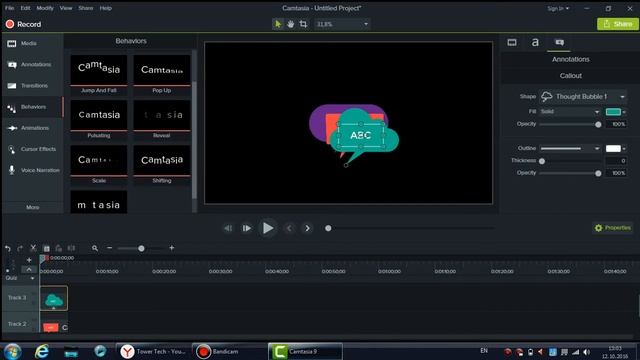Open the Animations panel

[33, 128]
